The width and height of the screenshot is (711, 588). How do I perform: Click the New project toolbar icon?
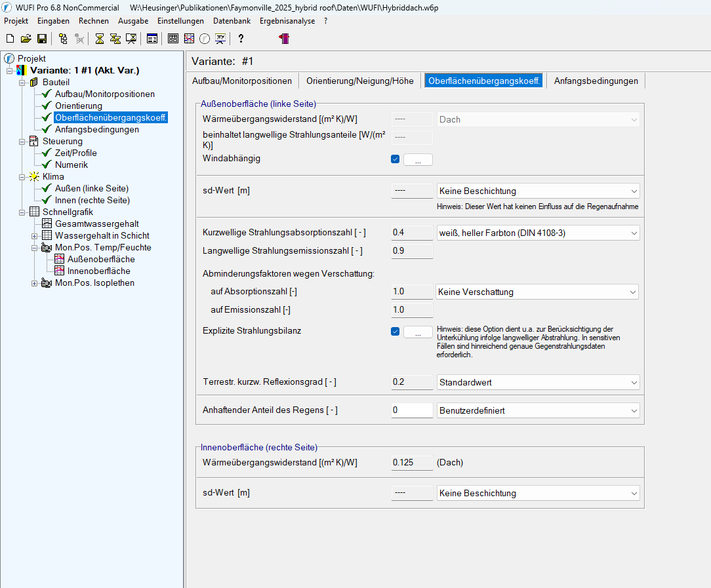[x=10, y=39]
